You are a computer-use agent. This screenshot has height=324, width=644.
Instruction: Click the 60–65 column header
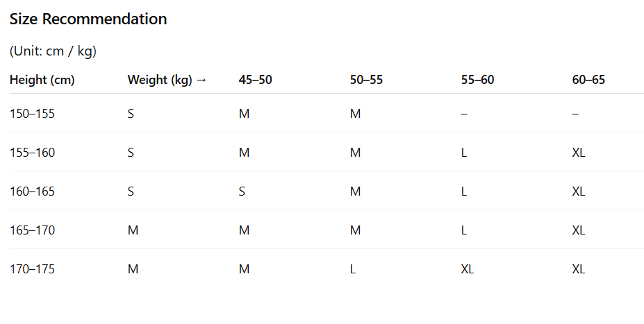click(x=588, y=80)
